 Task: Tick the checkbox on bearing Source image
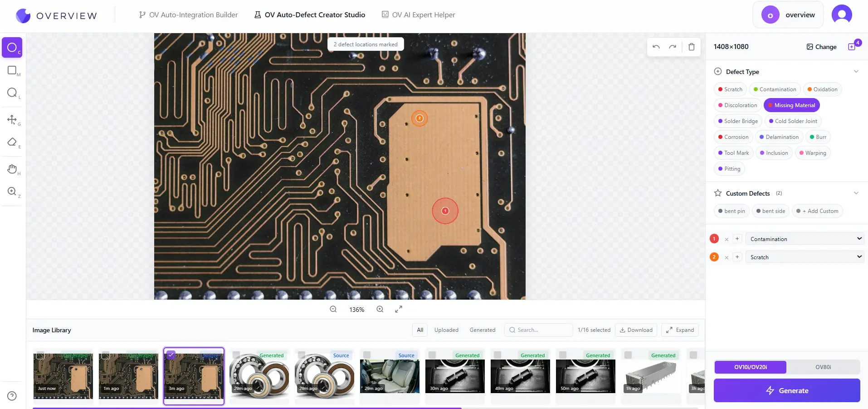click(x=302, y=355)
